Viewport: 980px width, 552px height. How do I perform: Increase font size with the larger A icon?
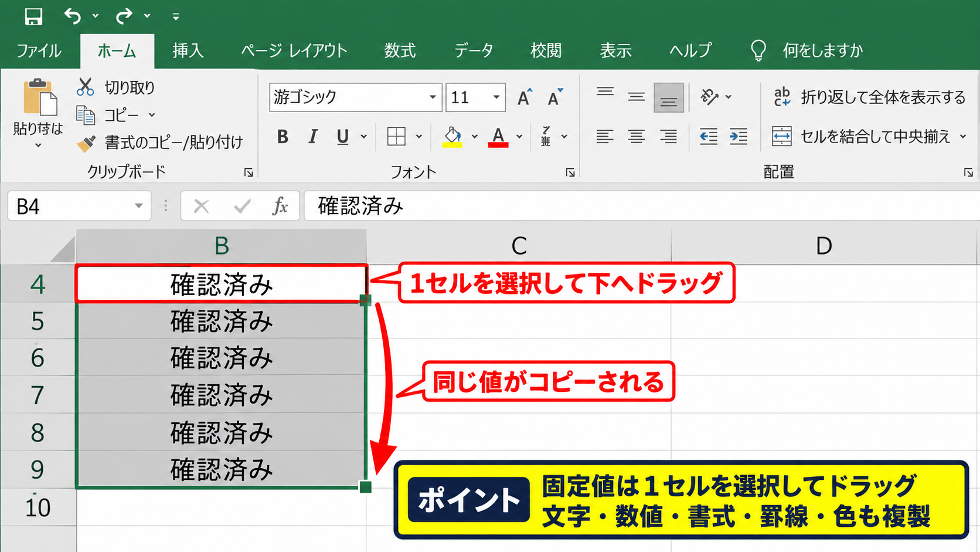click(x=525, y=97)
